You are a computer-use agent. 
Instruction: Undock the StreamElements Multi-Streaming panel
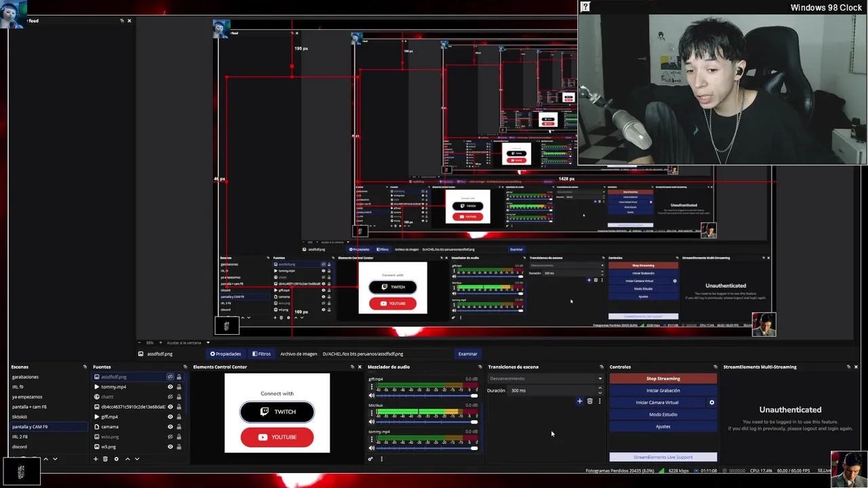[x=848, y=367]
